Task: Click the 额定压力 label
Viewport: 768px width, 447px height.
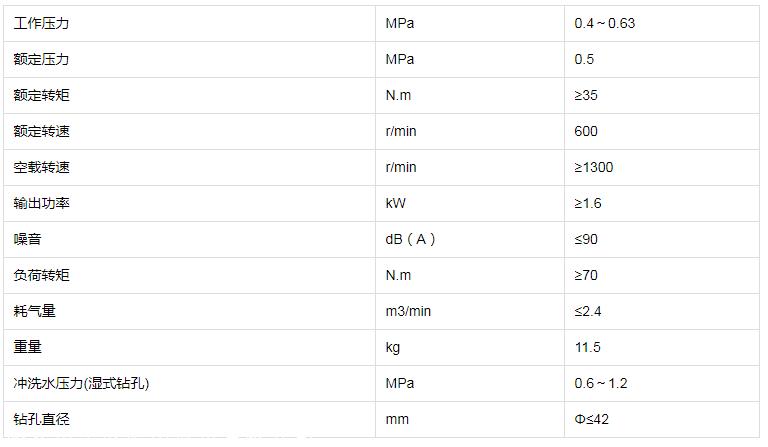Action: 42,59
